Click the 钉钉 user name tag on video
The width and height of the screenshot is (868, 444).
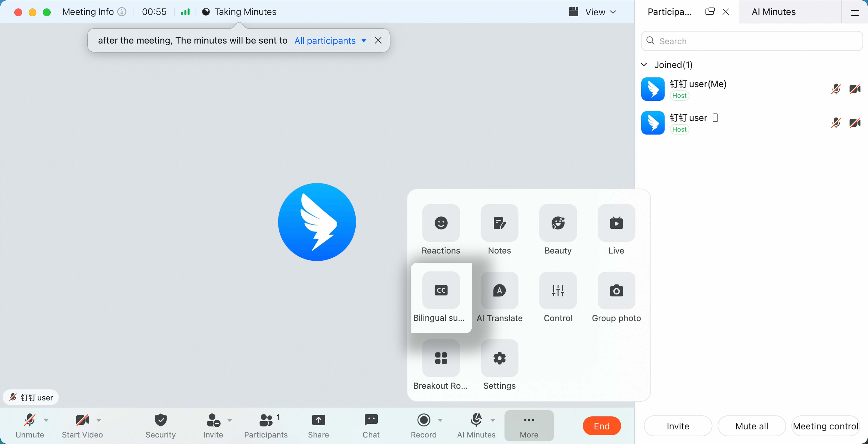pos(31,398)
